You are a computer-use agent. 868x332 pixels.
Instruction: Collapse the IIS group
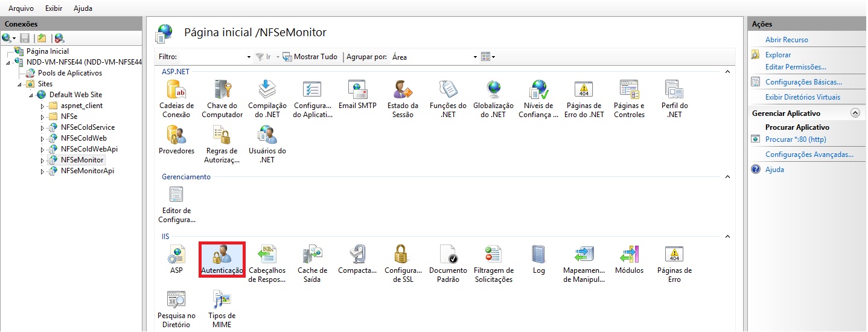(x=727, y=237)
